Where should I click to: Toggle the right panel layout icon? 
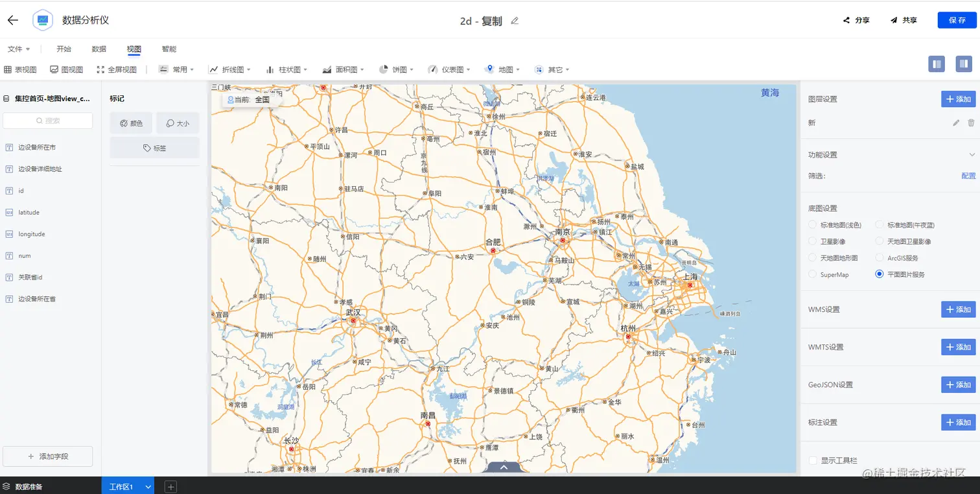point(964,64)
